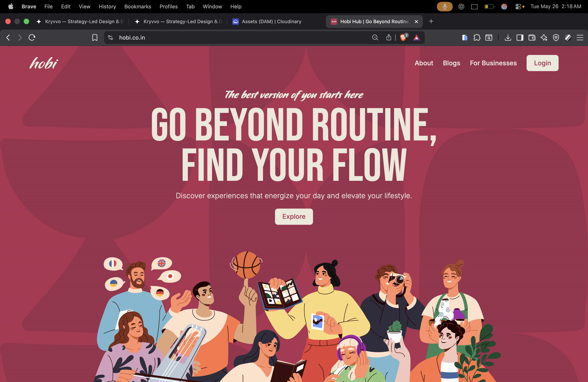Toggle the browser sidebar panel icon
Viewport: 588px width, 382px height.
coord(520,38)
